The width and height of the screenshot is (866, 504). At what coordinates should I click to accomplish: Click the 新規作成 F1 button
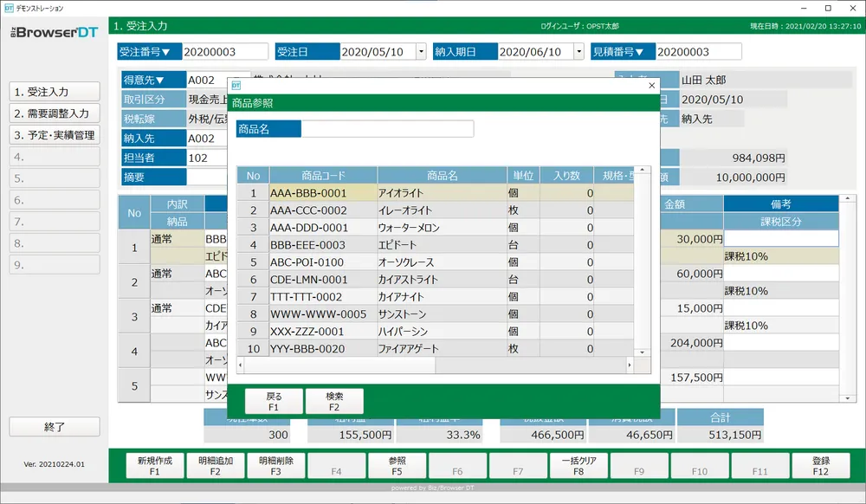point(154,465)
